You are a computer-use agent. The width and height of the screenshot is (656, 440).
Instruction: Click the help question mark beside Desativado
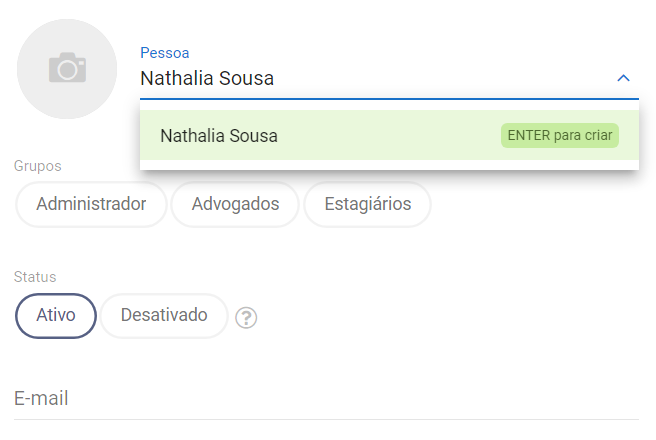[246, 318]
